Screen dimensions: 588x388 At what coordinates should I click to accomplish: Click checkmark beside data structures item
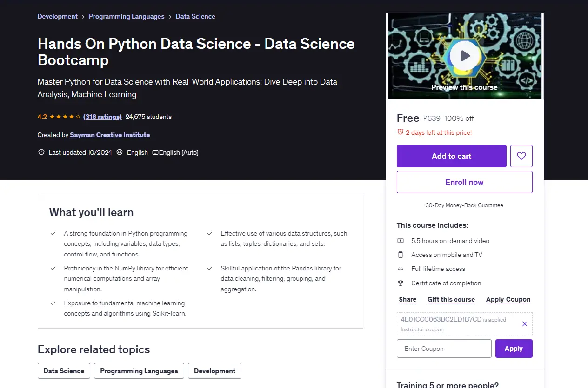tap(210, 233)
